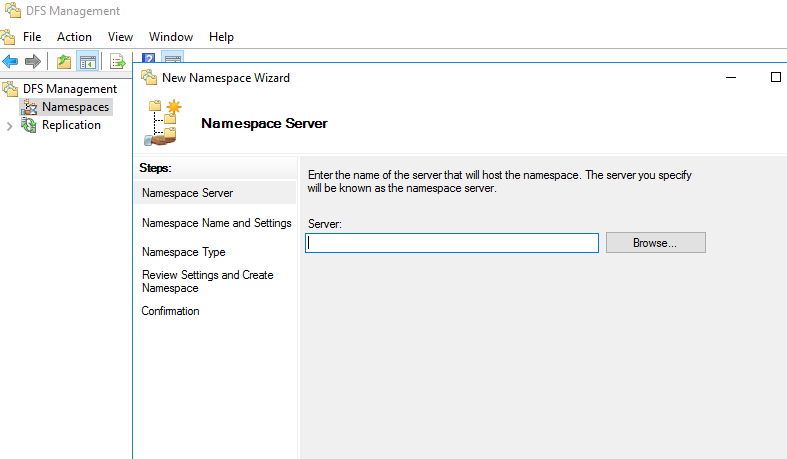Click the Export List toolbar icon

click(118, 62)
